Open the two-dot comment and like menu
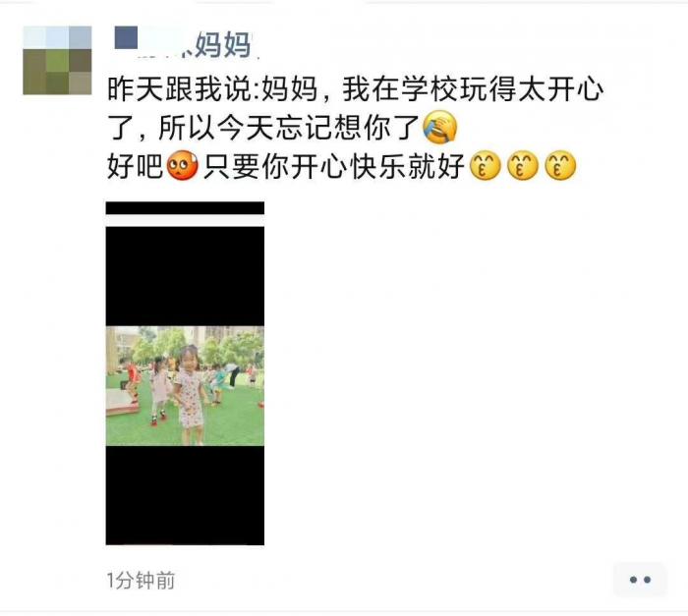This screenshot has width=688, height=616. [x=640, y=580]
